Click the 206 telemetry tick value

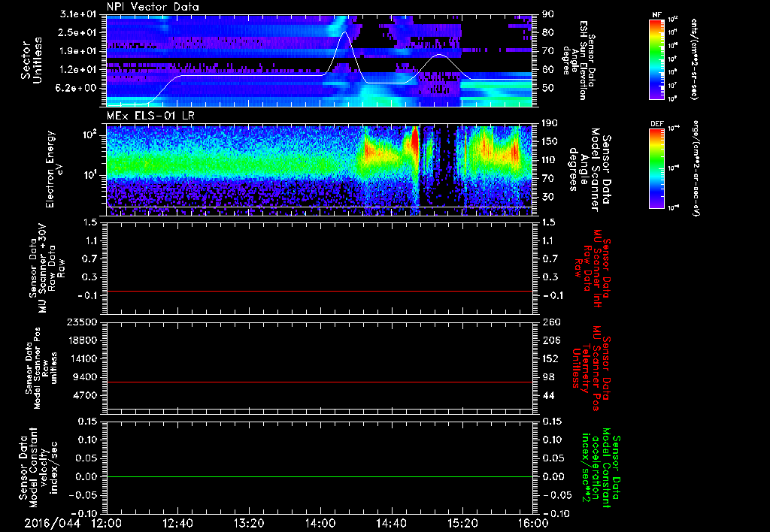551,340
